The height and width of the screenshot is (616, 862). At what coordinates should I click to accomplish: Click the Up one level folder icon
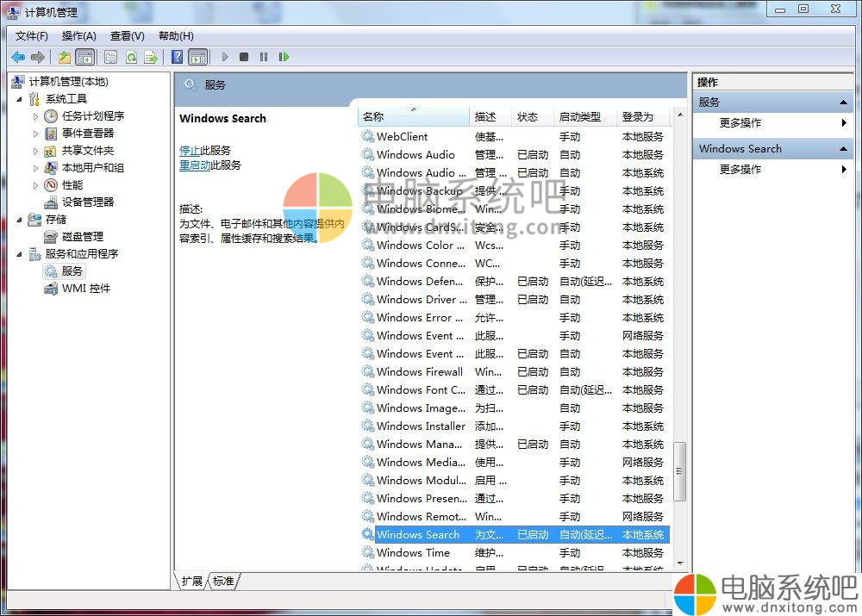point(65,57)
